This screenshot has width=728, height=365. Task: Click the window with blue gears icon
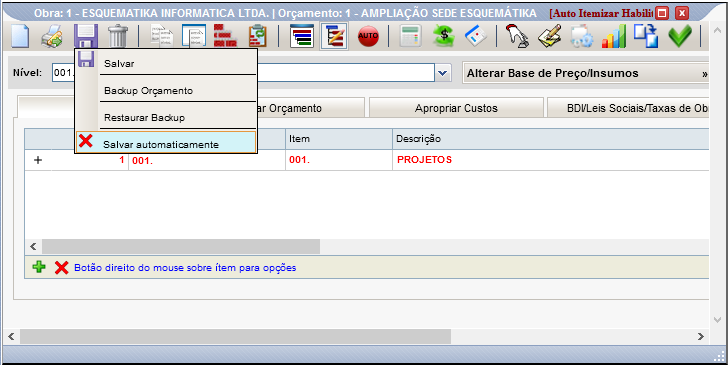[581, 36]
